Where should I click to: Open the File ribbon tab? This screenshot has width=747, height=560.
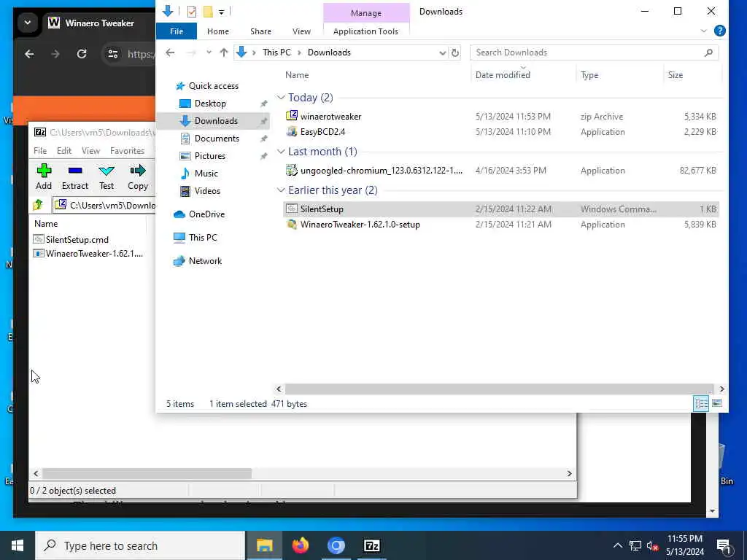pos(177,31)
